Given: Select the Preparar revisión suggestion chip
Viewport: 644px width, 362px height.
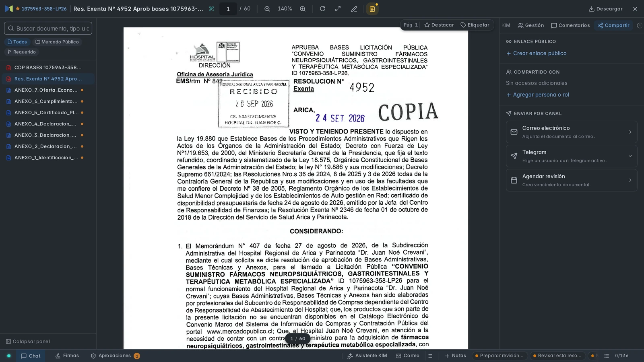Looking at the screenshot, I should (499, 356).
